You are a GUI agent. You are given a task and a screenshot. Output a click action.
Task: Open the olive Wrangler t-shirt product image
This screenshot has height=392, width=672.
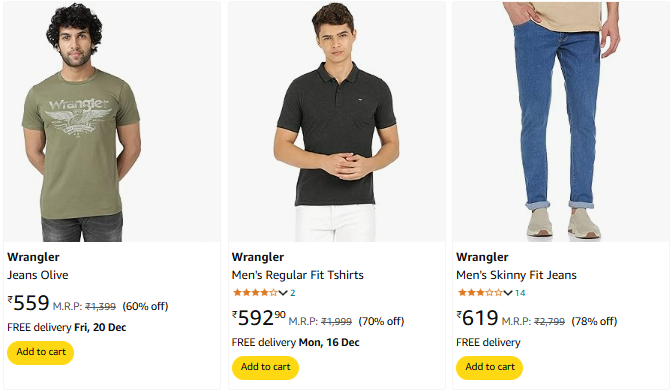coord(112,122)
